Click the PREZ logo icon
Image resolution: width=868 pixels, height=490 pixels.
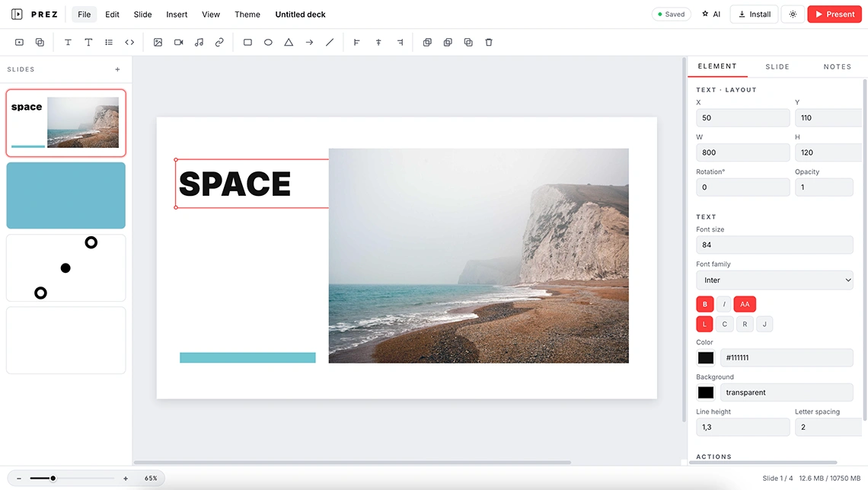18,14
